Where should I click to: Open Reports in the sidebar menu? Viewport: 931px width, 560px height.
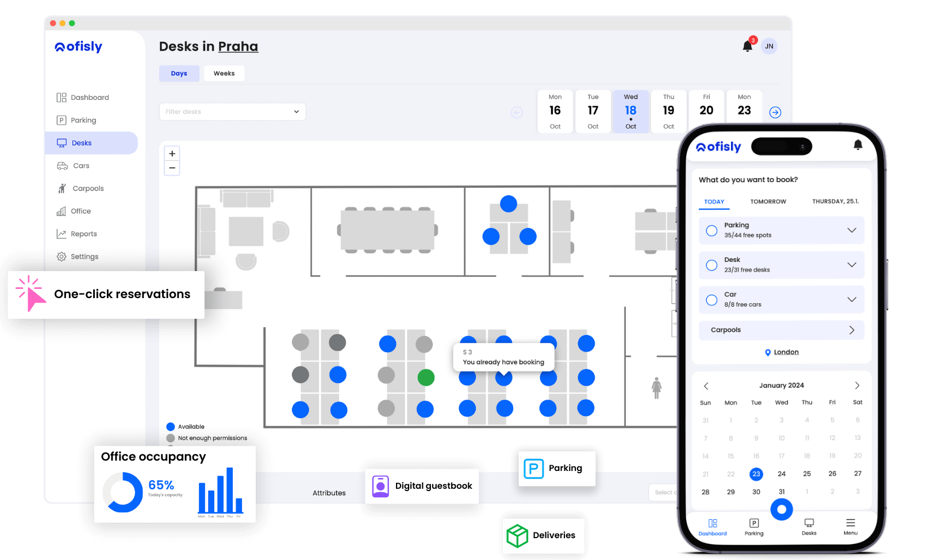pyautogui.click(x=76, y=234)
